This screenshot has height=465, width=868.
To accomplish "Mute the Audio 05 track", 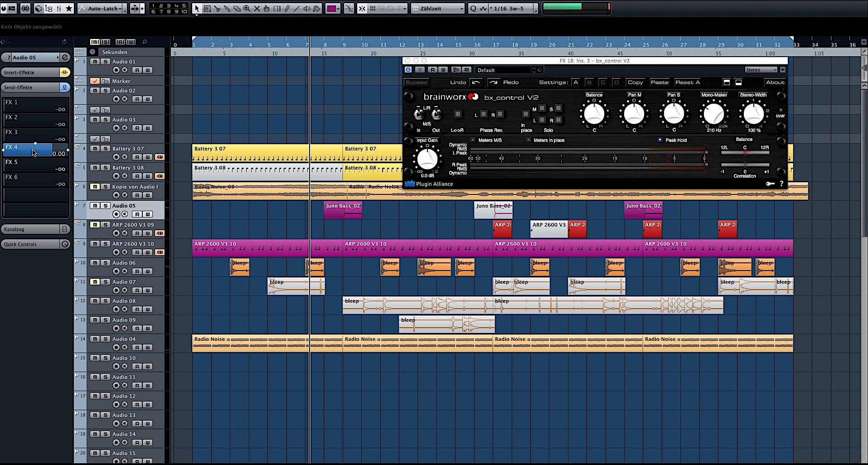I will (x=95, y=205).
